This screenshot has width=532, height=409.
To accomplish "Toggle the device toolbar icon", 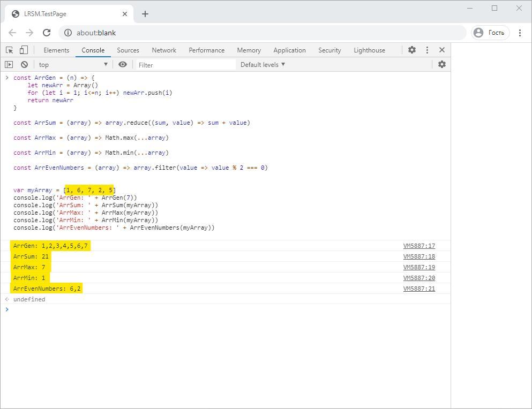I will tap(24, 50).
